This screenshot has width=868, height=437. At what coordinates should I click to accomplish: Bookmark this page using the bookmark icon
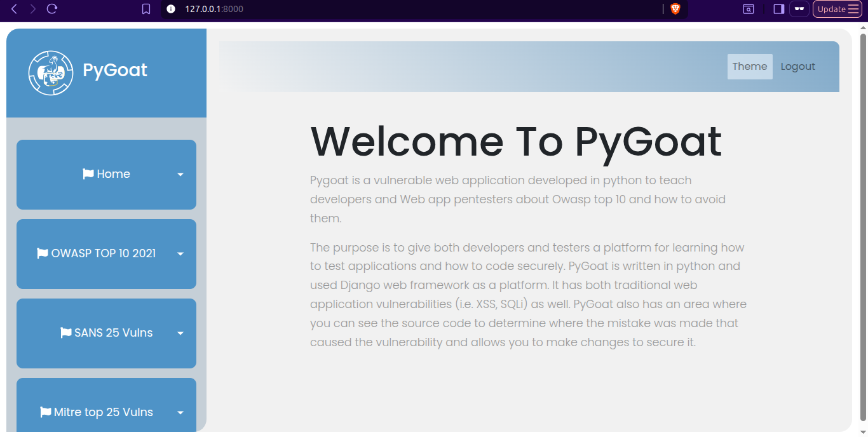tap(146, 9)
